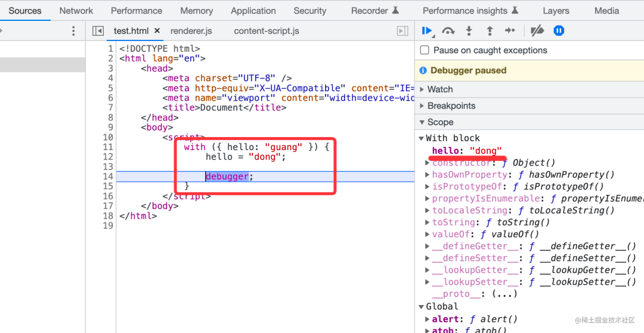Open the Performance insights tab
644x333 pixels.
tap(470, 11)
